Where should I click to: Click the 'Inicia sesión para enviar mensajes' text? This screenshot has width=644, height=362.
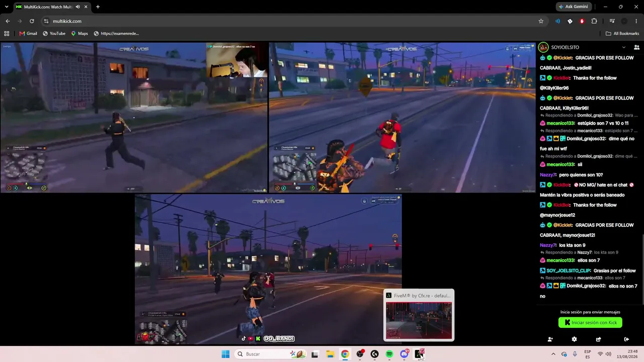click(x=590, y=312)
